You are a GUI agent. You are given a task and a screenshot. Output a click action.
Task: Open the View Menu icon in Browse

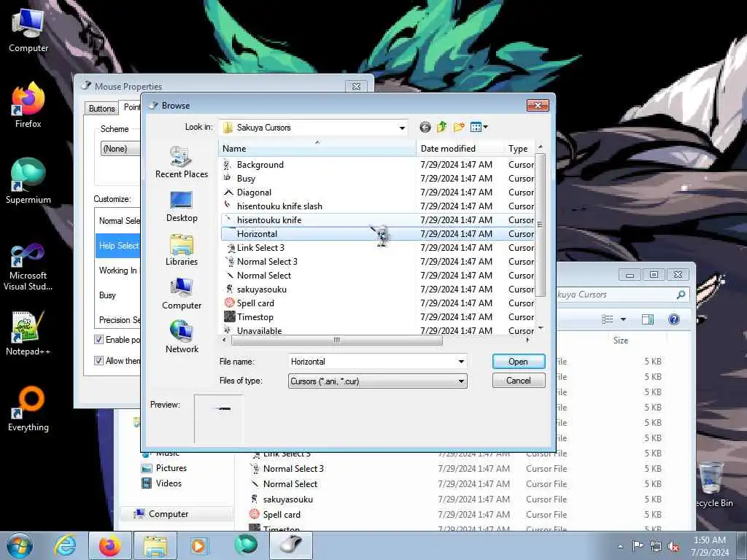(479, 127)
